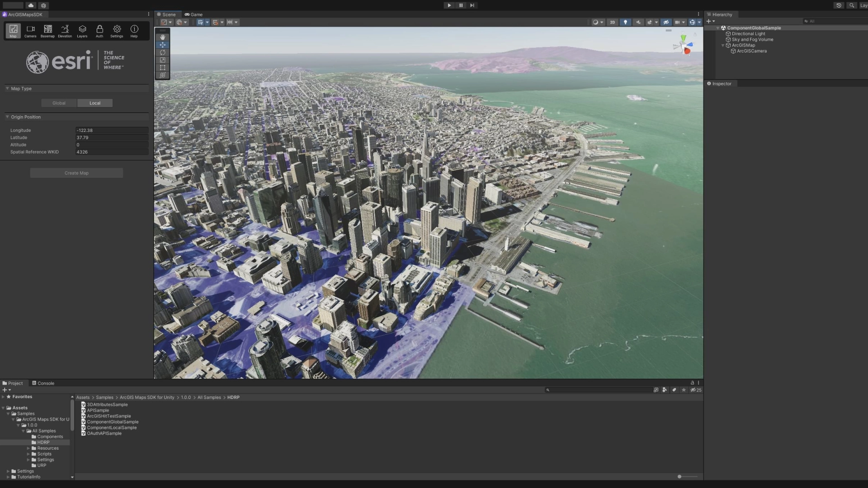Switch to the Game tab
868x488 pixels.
click(193, 14)
